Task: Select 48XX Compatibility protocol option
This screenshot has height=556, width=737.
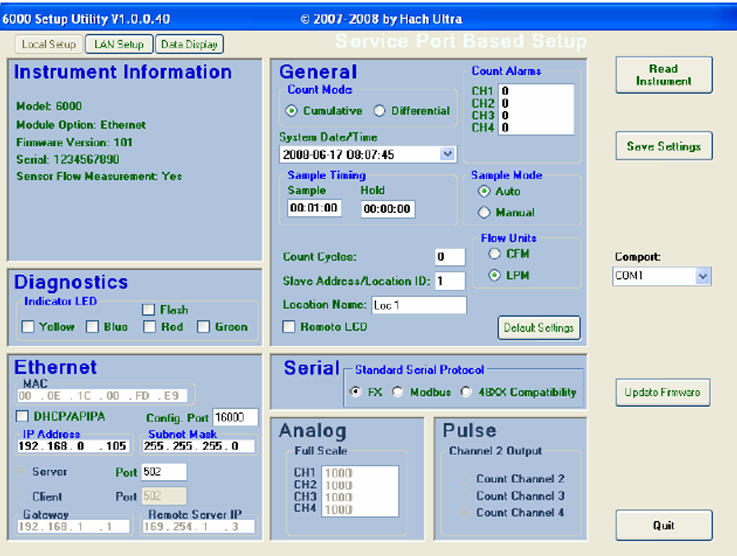Action: pyautogui.click(x=466, y=393)
